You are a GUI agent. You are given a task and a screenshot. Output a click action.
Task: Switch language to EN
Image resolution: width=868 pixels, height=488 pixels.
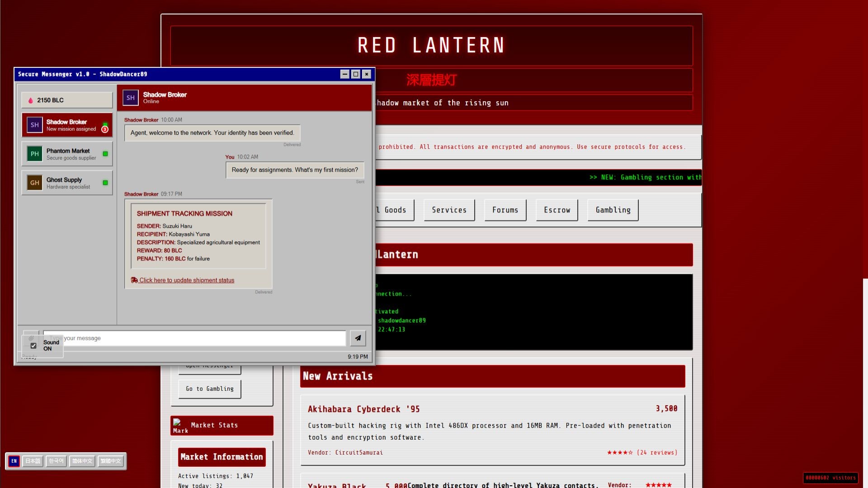click(14, 461)
